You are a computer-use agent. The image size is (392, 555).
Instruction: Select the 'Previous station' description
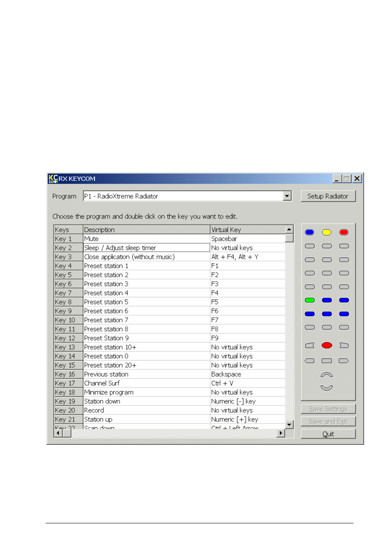point(146,375)
